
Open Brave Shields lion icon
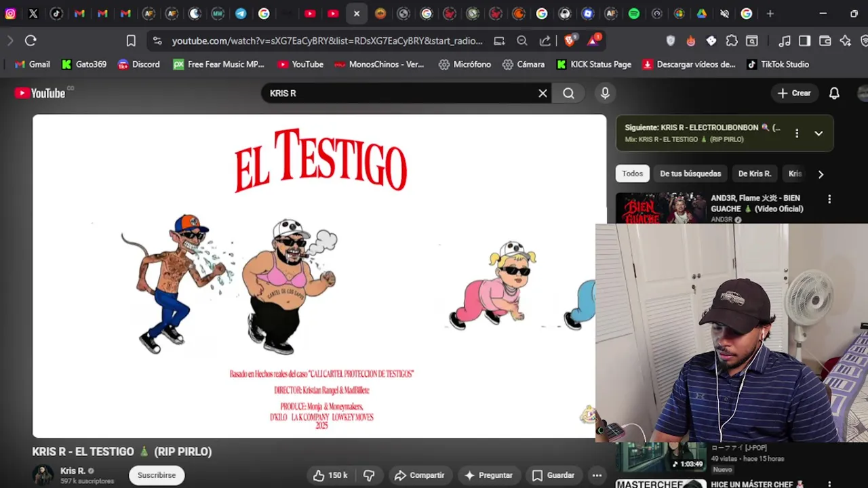(x=570, y=41)
